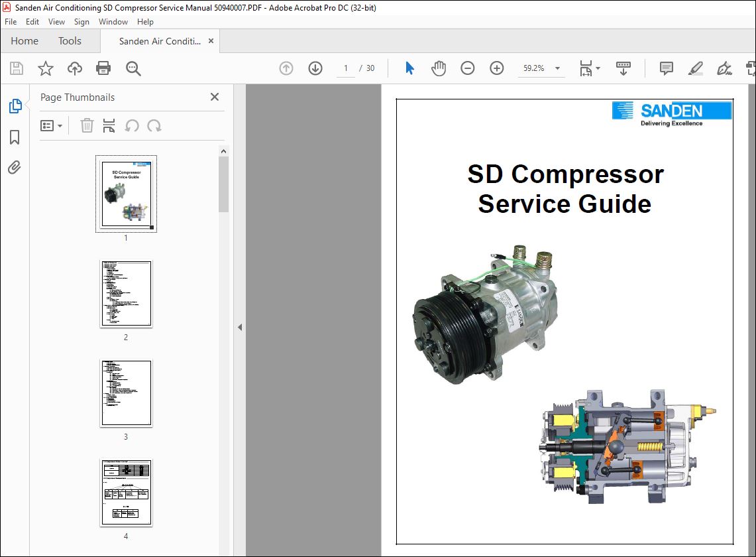Image resolution: width=756 pixels, height=557 pixels.
Task: Open Page Thumbnails sidebar icon
Action: [15, 105]
